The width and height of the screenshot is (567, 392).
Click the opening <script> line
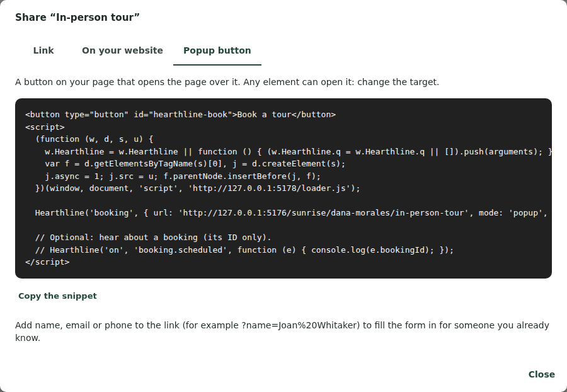pyautogui.click(x=45, y=127)
